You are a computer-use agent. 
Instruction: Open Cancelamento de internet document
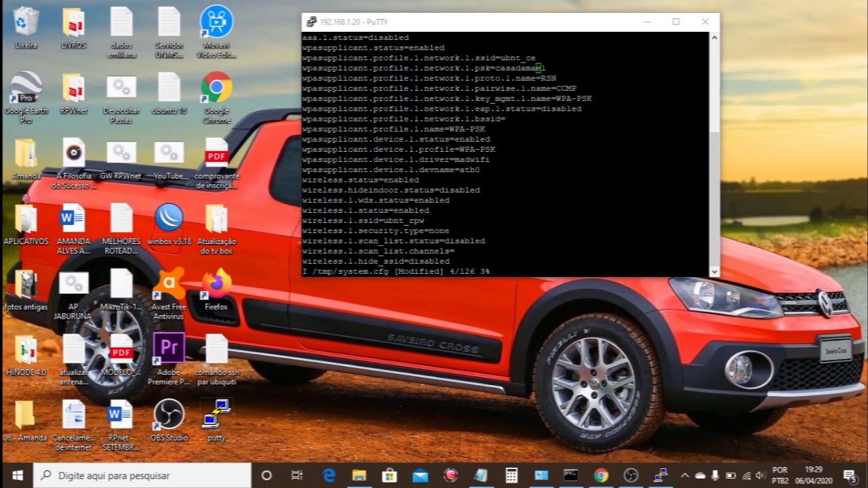[x=73, y=426]
